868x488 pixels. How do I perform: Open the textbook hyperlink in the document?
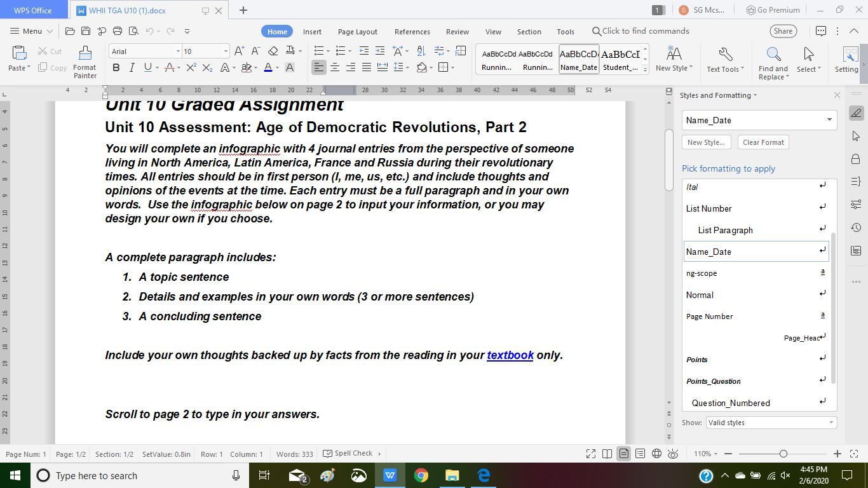coord(510,355)
